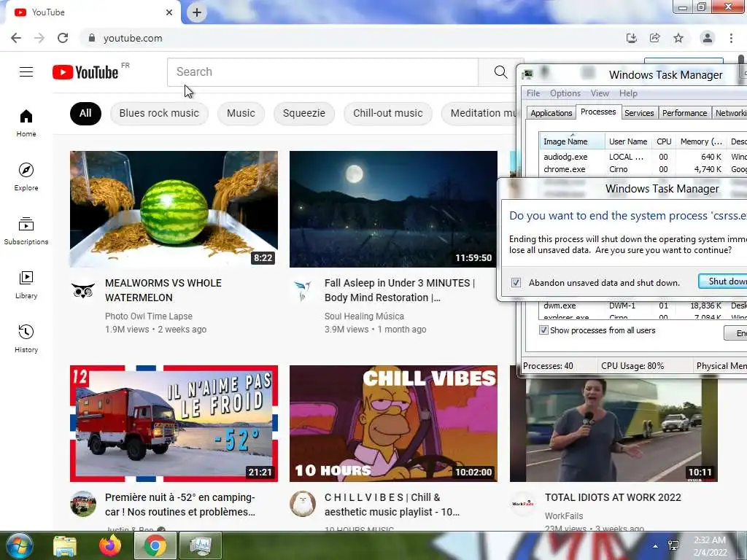Open Chill Vibes 10 hours thumbnail
This screenshot has width=747, height=560.
click(393, 424)
